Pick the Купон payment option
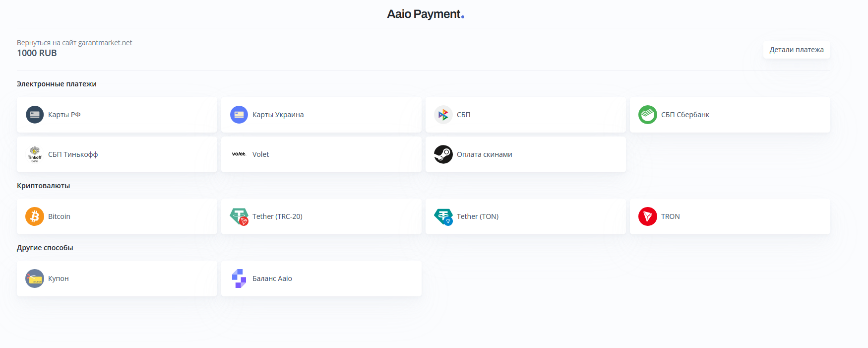The image size is (868, 348). coord(117,278)
